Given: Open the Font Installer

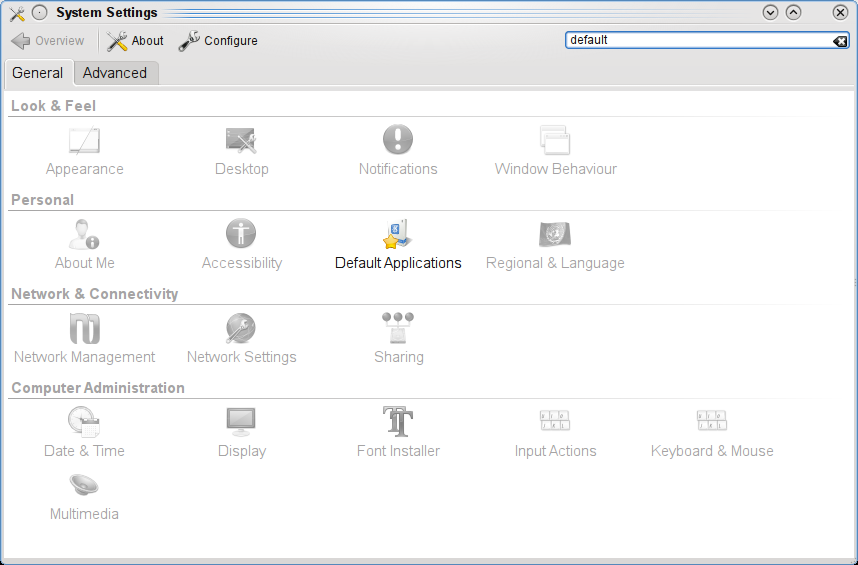Looking at the screenshot, I should click(398, 434).
